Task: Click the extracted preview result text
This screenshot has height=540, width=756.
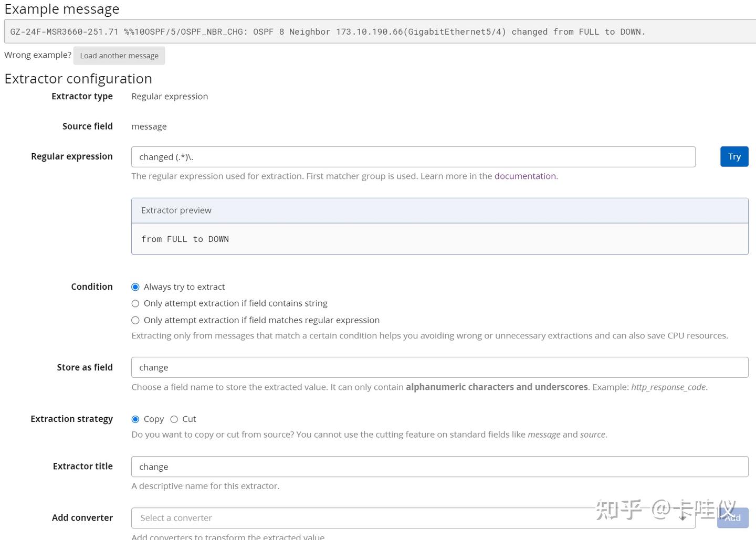Action: click(185, 239)
